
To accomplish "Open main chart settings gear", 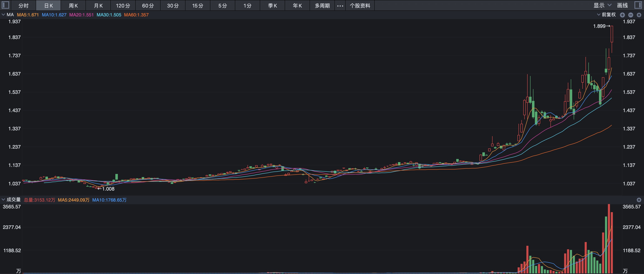I will tap(639, 15).
